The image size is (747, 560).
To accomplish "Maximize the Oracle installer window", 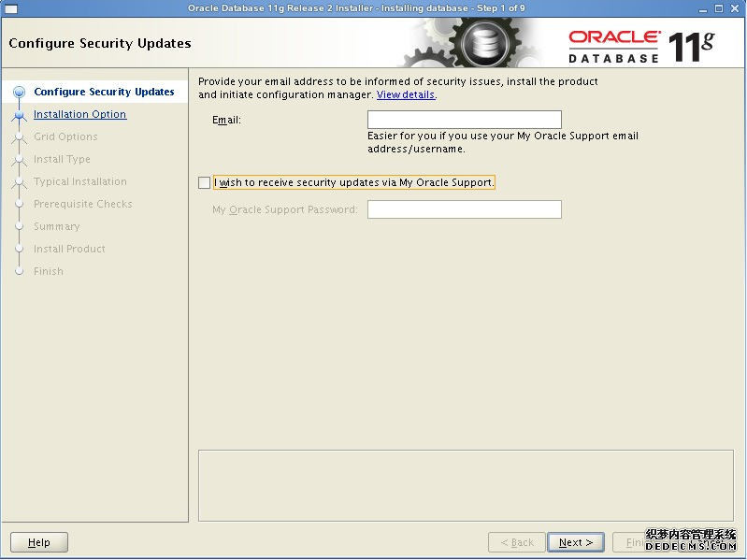I will pos(719,8).
